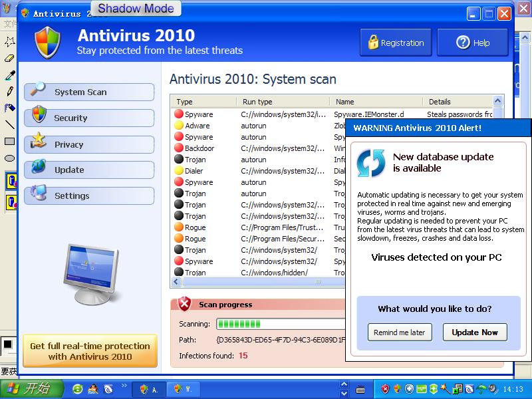Viewport: 532px width, 399px height.
Task: Open the Security section
Action: [89, 118]
